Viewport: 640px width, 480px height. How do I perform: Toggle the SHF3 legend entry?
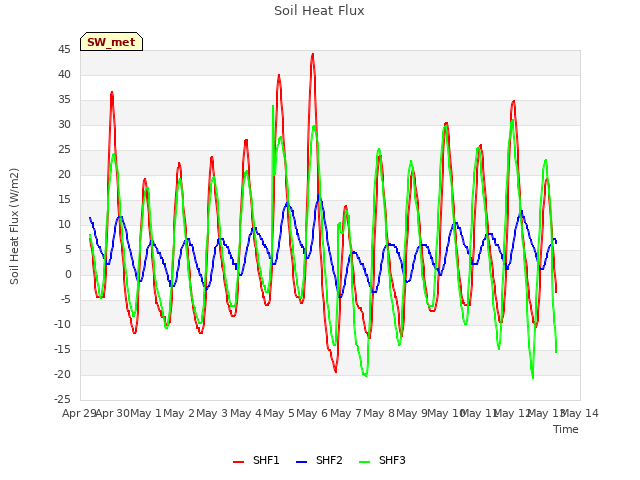click(382, 460)
